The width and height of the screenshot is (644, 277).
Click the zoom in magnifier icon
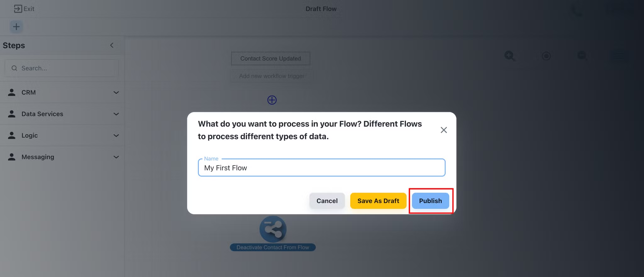509,56
